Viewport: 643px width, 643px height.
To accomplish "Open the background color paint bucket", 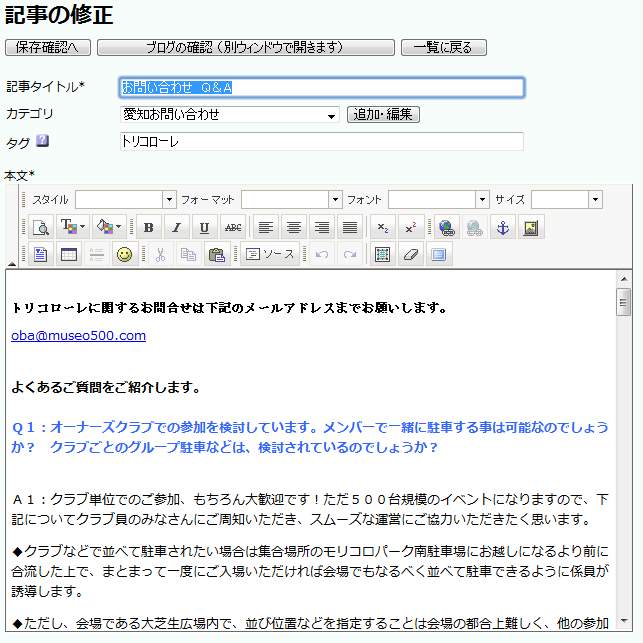I will coord(109,227).
